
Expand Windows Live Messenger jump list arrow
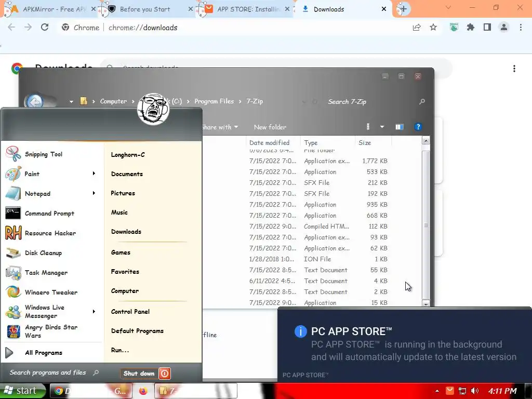[x=94, y=312]
